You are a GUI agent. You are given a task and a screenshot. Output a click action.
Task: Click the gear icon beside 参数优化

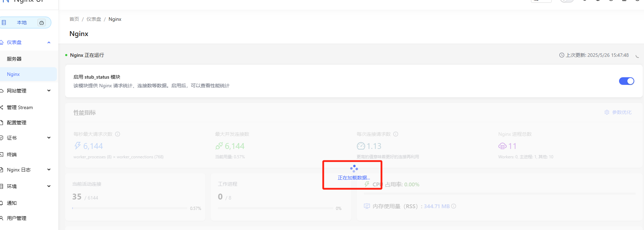(607, 112)
